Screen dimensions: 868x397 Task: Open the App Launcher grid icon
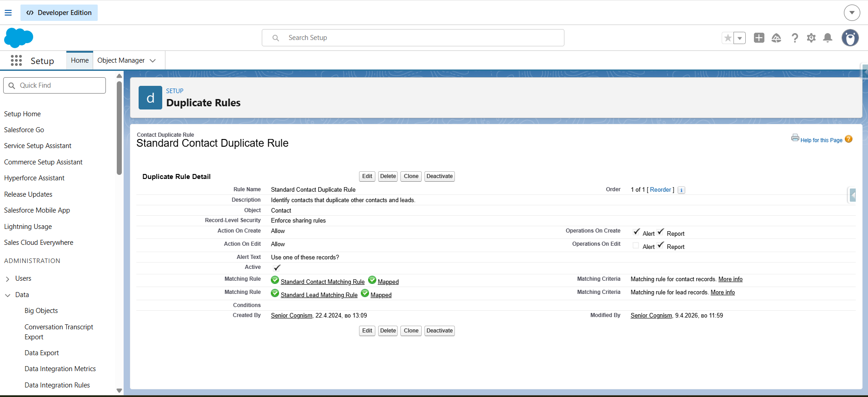pyautogui.click(x=16, y=60)
